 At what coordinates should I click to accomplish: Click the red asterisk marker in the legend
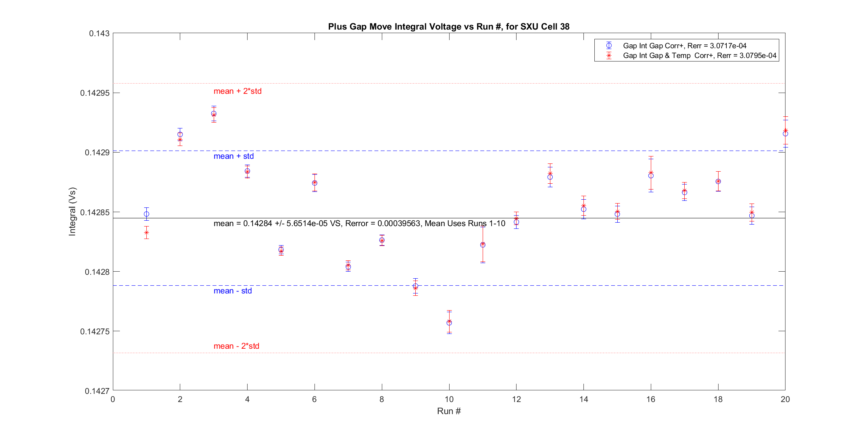point(609,56)
